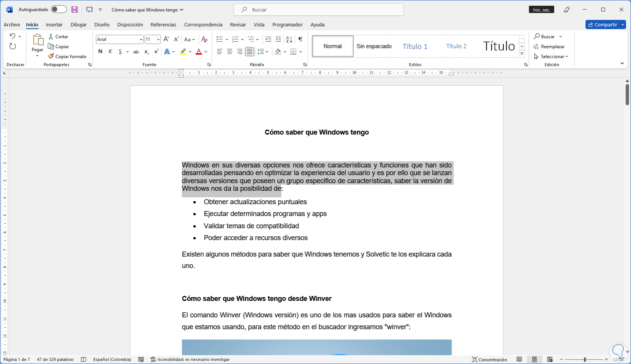Viewport: 631px width, 364px height.
Task: Open the Párrafo dialog launcher
Action: pyautogui.click(x=305, y=65)
